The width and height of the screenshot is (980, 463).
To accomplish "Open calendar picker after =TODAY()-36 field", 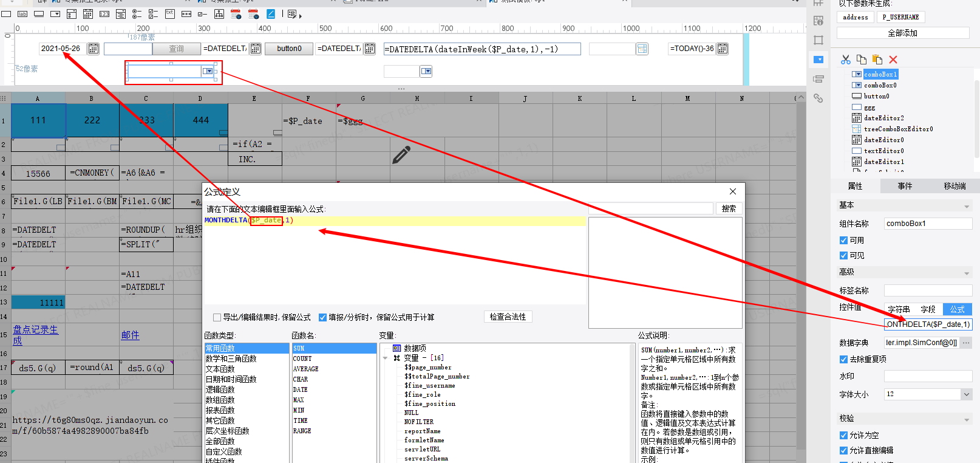I will point(723,49).
